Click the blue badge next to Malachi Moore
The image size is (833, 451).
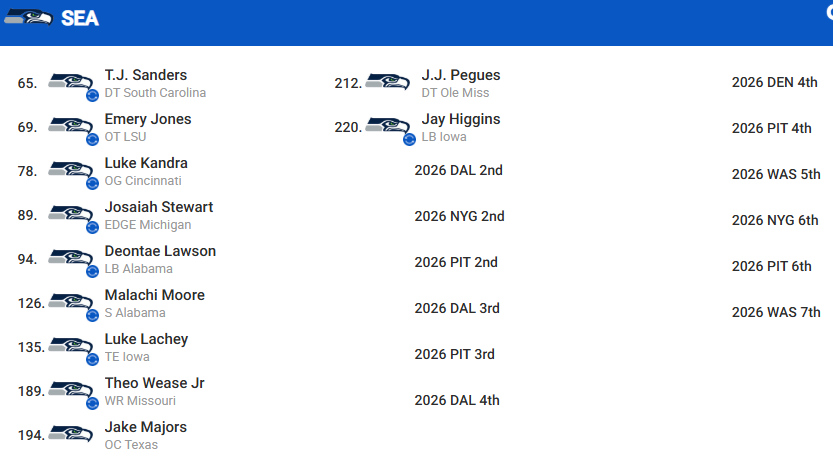tap(92, 316)
